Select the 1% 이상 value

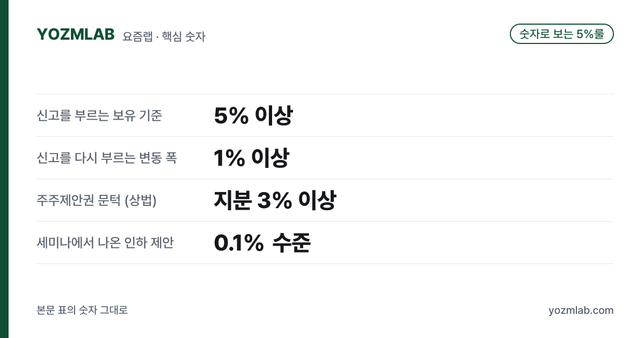pyautogui.click(x=252, y=158)
